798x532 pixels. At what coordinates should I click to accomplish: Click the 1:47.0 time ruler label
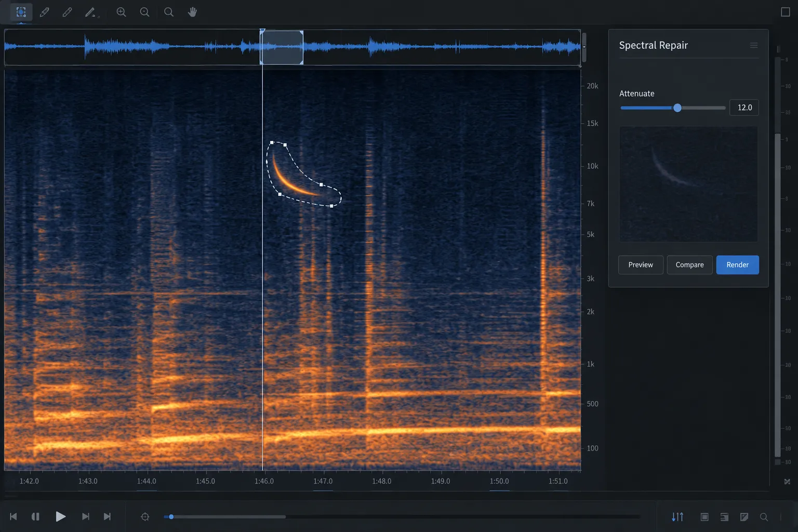click(x=323, y=481)
